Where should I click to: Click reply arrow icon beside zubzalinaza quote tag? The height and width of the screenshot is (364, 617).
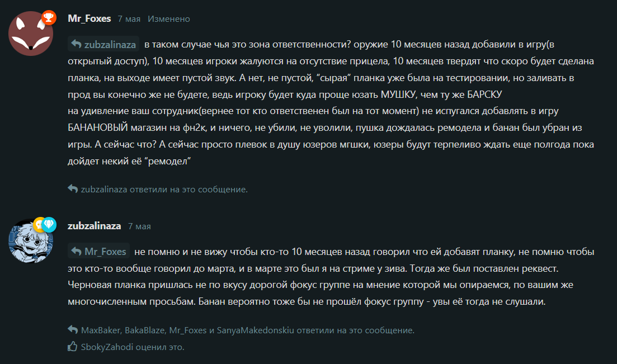click(x=76, y=45)
